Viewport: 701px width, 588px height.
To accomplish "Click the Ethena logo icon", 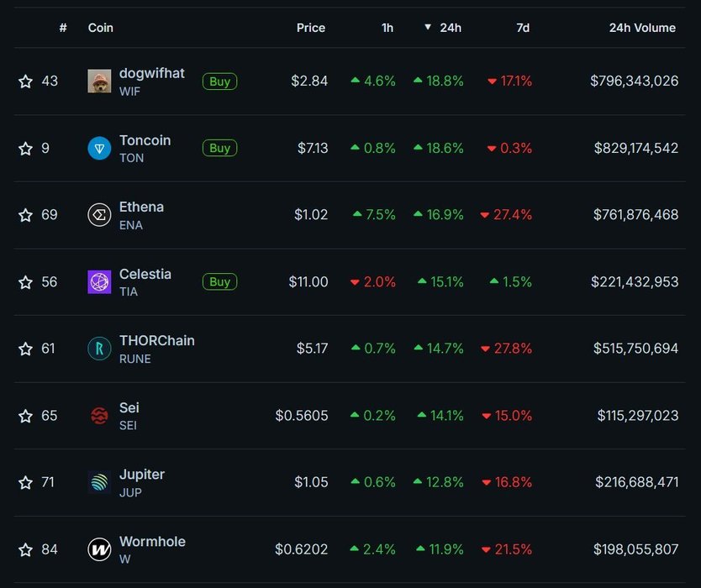I will pyautogui.click(x=99, y=215).
